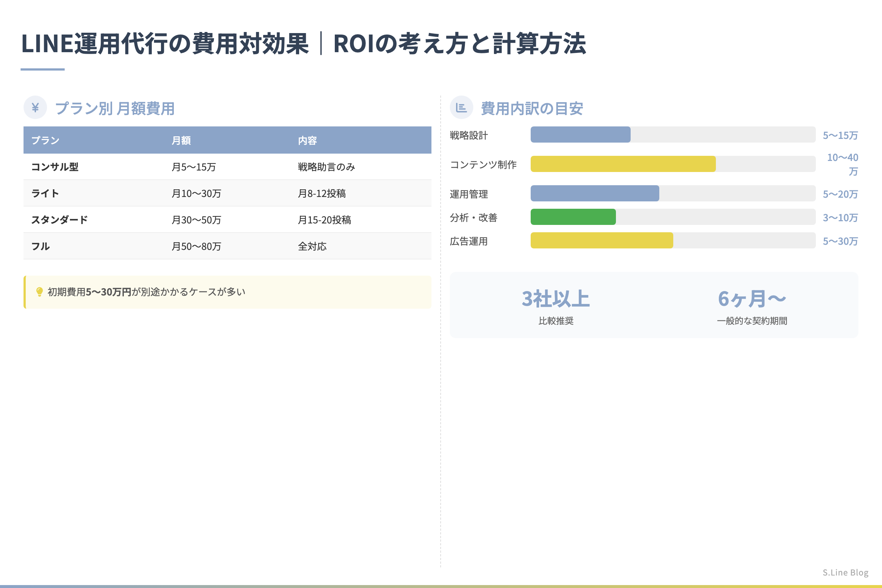The width and height of the screenshot is (882, 588).
Task: Click the 月50〜80万 price cell
Action: pyautogui.click(x=196, y=246)
